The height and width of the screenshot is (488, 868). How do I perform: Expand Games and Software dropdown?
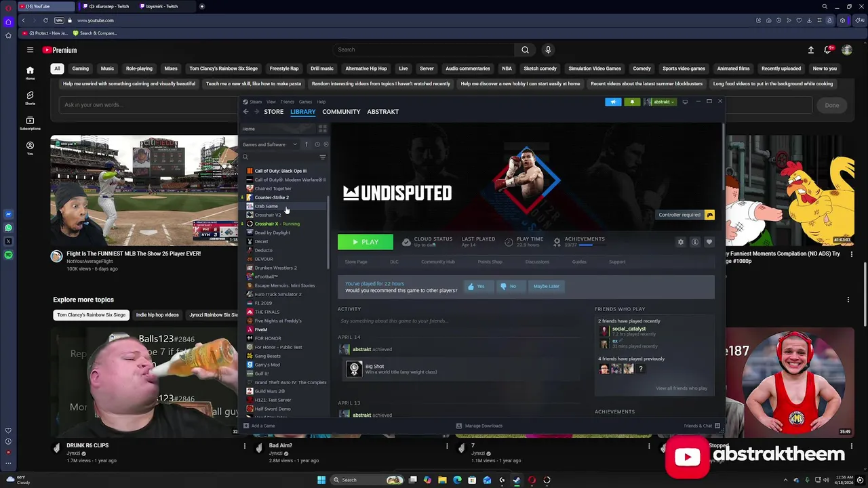269,144
